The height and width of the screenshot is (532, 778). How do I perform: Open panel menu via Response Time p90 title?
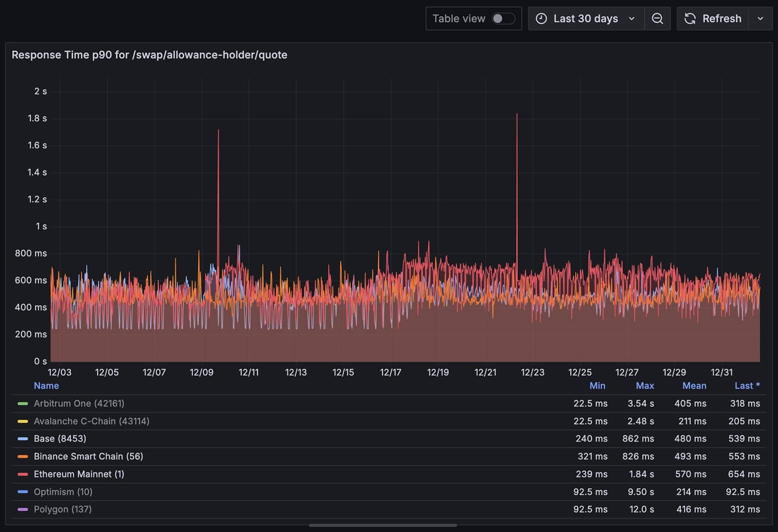tap(149, 55)
